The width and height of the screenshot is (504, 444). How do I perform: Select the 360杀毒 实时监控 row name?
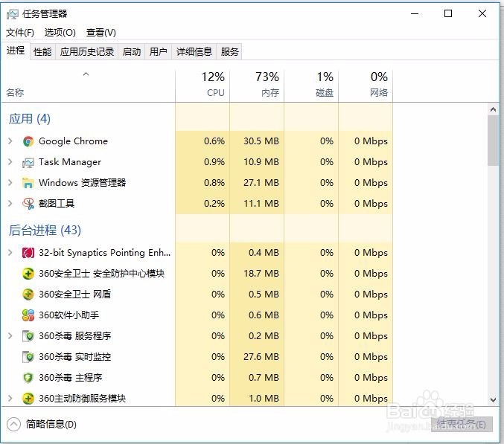(75, 357)
